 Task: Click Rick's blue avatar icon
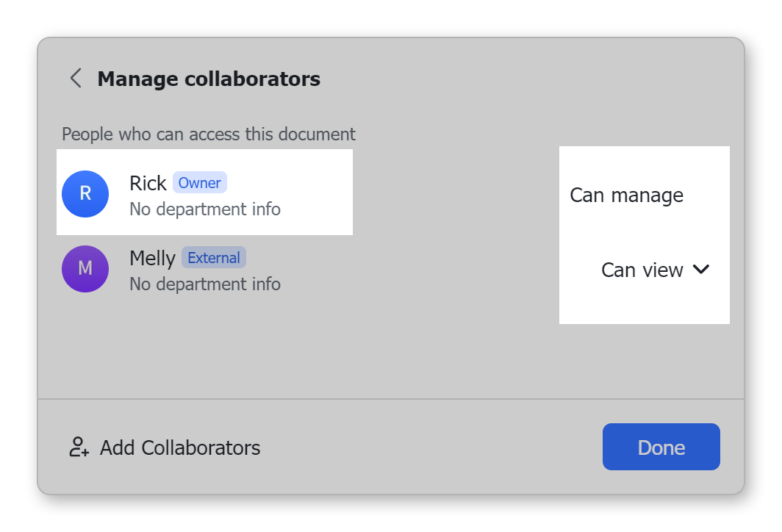[85, 194]
